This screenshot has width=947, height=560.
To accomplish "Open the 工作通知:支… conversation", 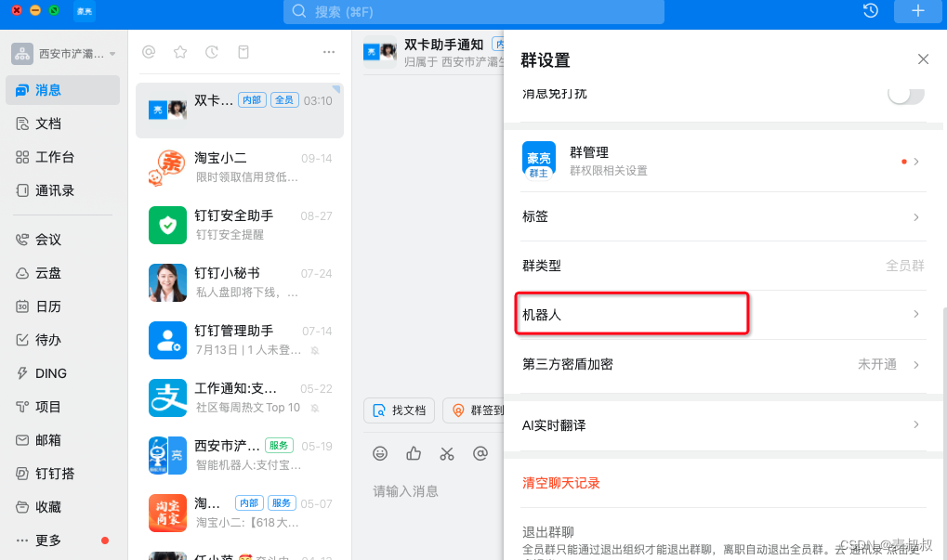I will 240,397.
